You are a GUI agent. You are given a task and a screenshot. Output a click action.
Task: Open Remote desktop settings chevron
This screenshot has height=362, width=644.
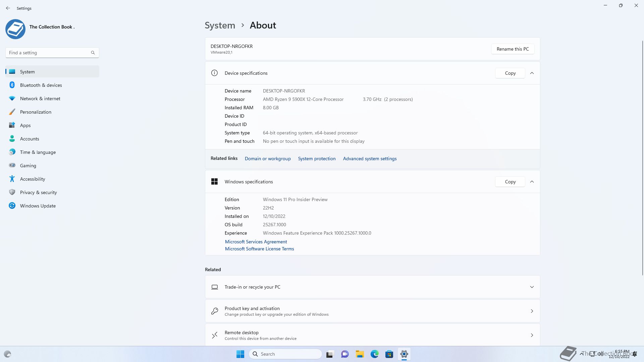pyautogui.click(x=532, y=335)
